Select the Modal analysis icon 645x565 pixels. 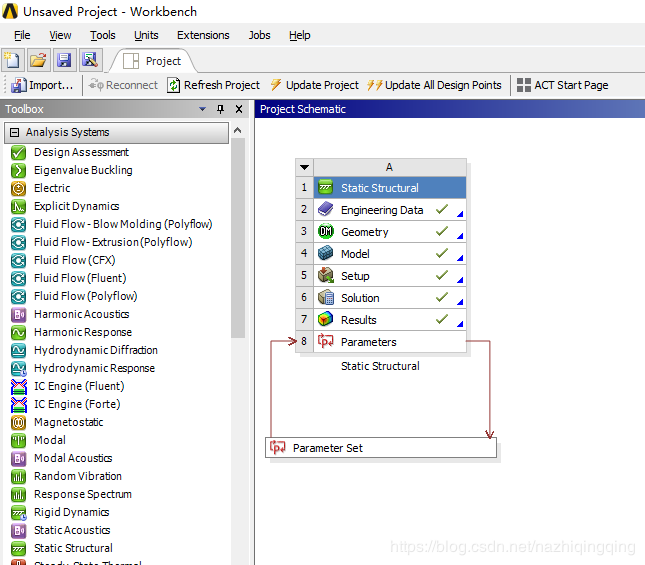[19, 440]
